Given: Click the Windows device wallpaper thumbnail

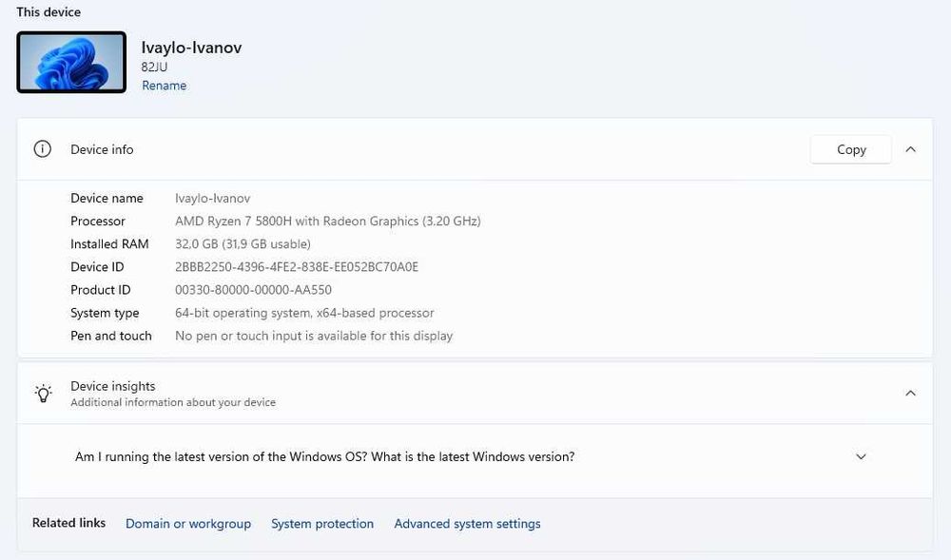Looking at the screenshot, I should pyautogui.click(x=71, y=63).
